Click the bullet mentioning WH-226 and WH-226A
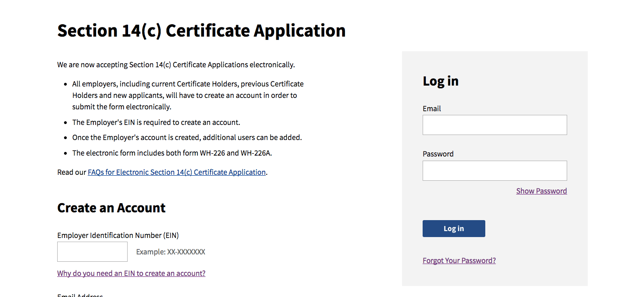The height and width of the screenshot is (297, 644). point(172,153)
